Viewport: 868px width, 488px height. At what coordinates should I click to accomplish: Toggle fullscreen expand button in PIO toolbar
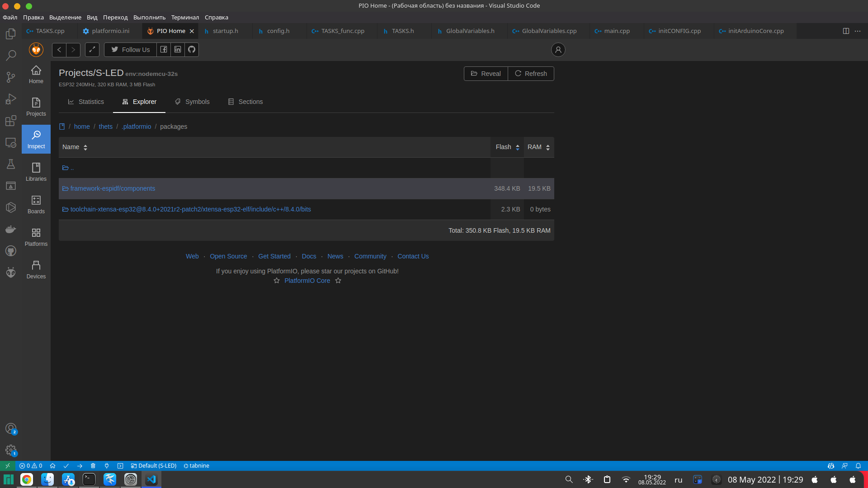pyautogui.click(x=92, y=50)
